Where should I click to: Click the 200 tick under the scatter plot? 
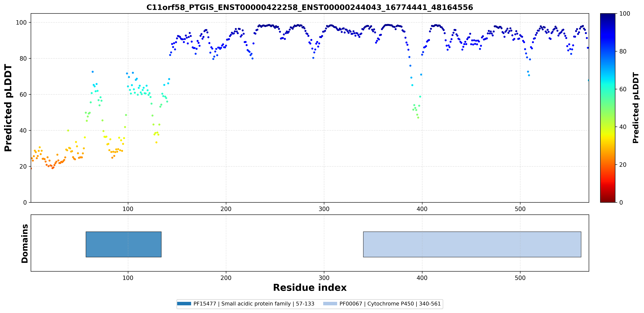tap(226, 209)
